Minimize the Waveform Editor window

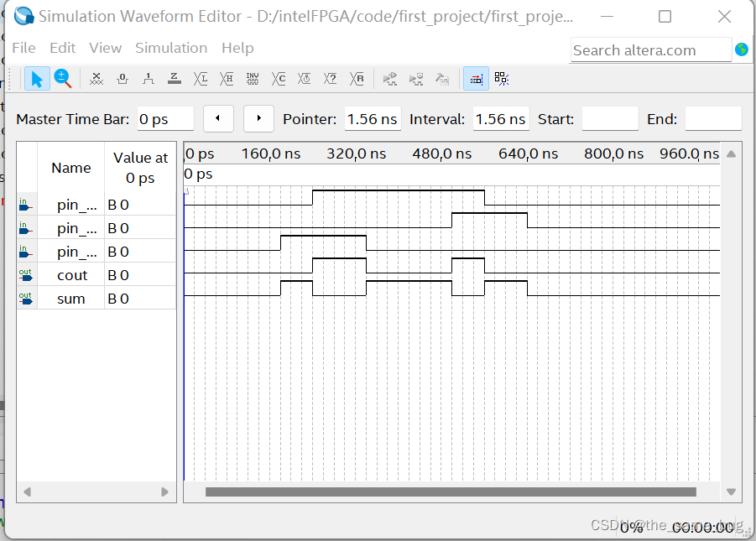607,17
